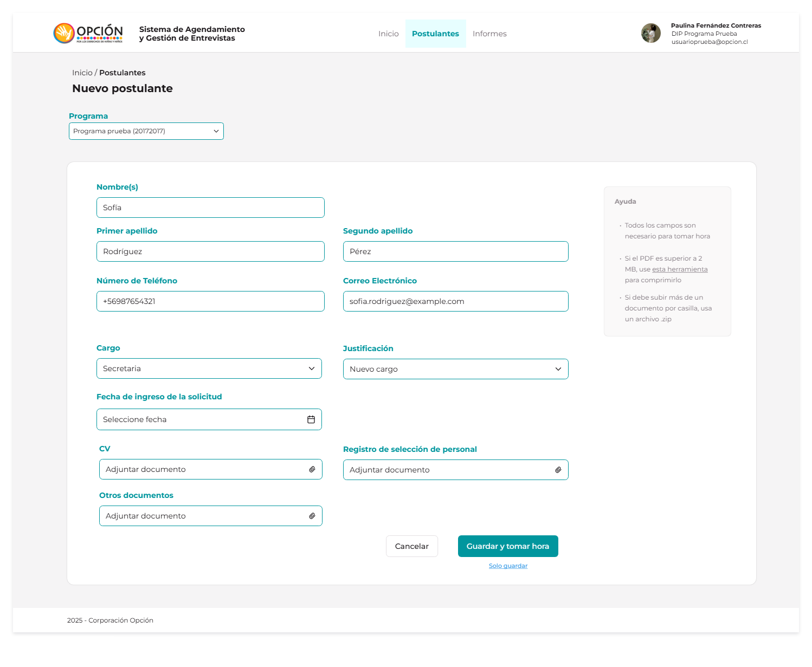Open the calendar icon in fecha field
The width and height of the screenshot is (812, 667).
(311, 419)
